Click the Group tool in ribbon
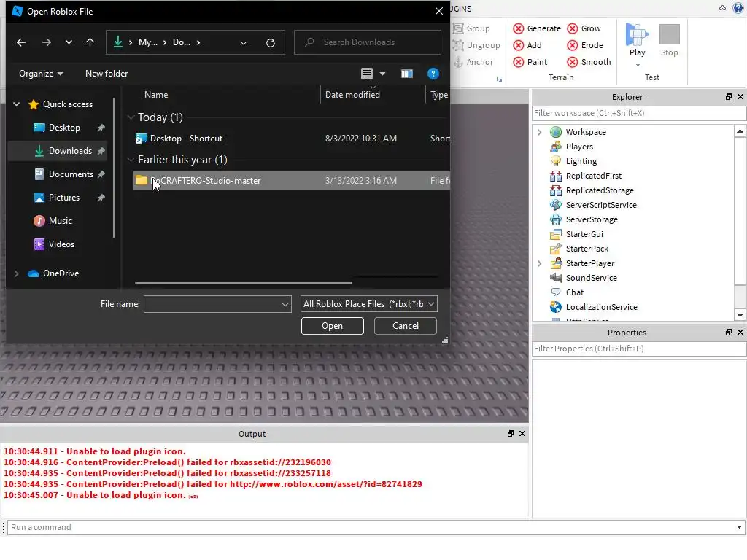 [x=472, y=28]
